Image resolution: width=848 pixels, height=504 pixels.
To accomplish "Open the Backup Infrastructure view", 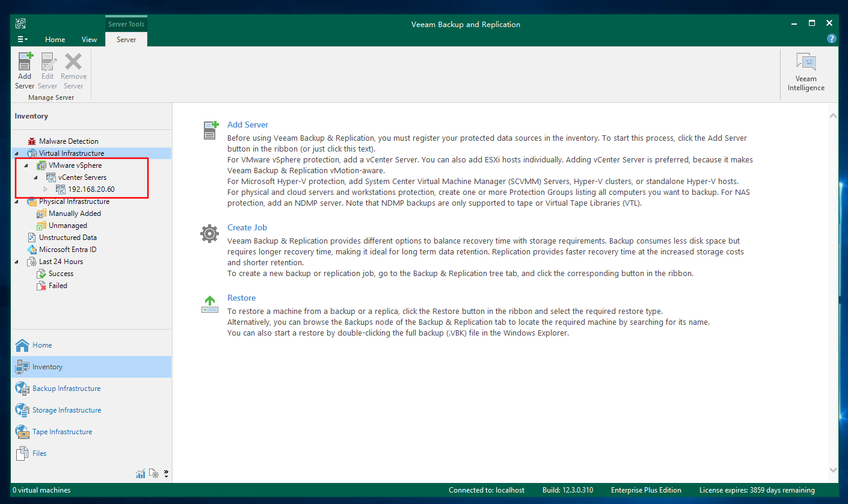I will click(91, 389).
